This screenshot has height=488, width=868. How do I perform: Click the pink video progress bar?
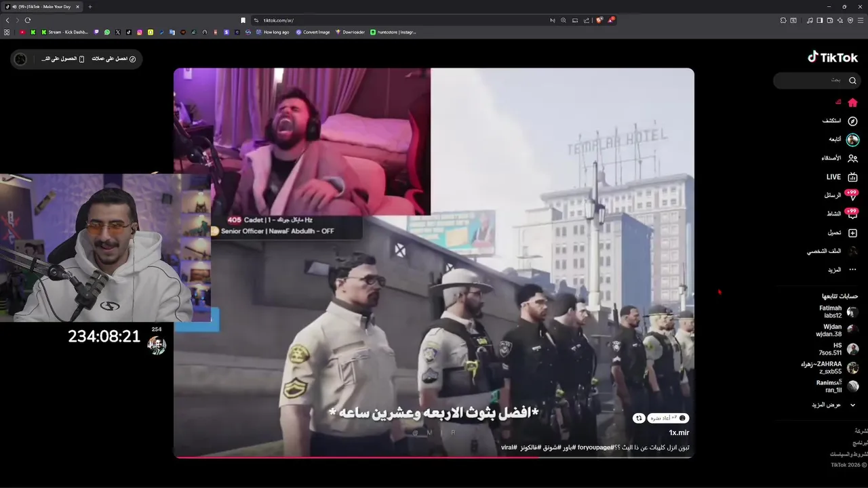click(433, 457)
